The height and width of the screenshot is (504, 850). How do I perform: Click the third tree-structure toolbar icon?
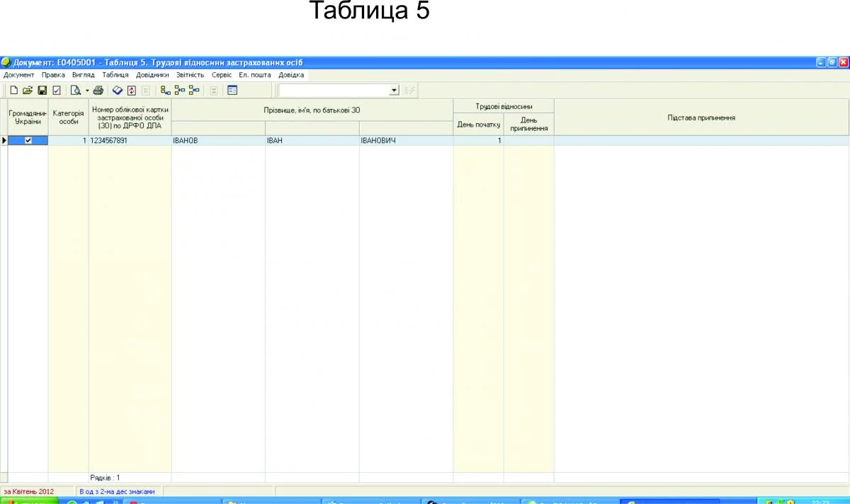(194, 91)
